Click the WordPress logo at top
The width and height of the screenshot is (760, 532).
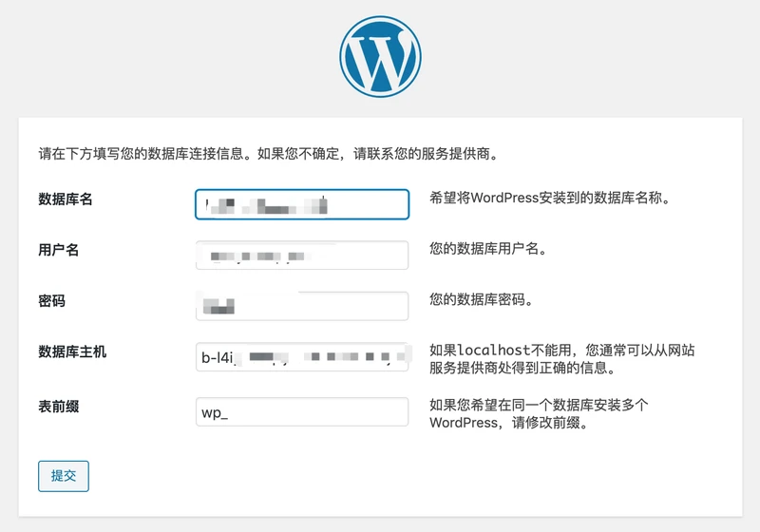click(380, 56)
